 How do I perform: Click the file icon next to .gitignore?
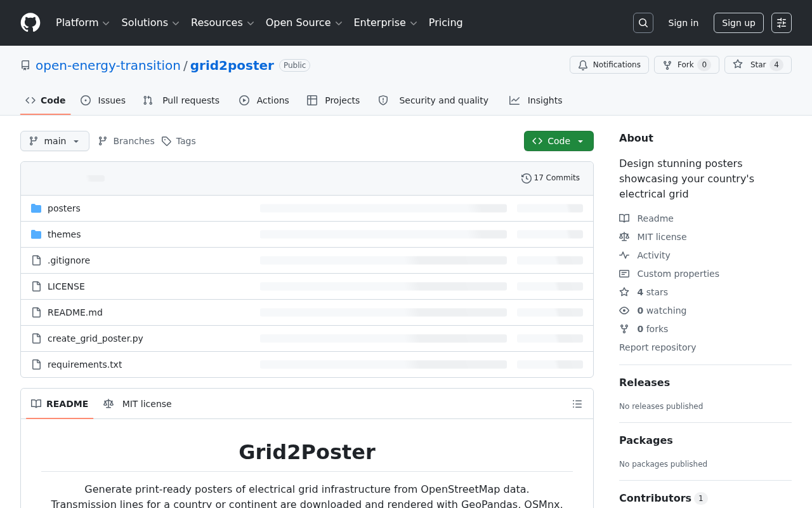[x=36, y=260]
